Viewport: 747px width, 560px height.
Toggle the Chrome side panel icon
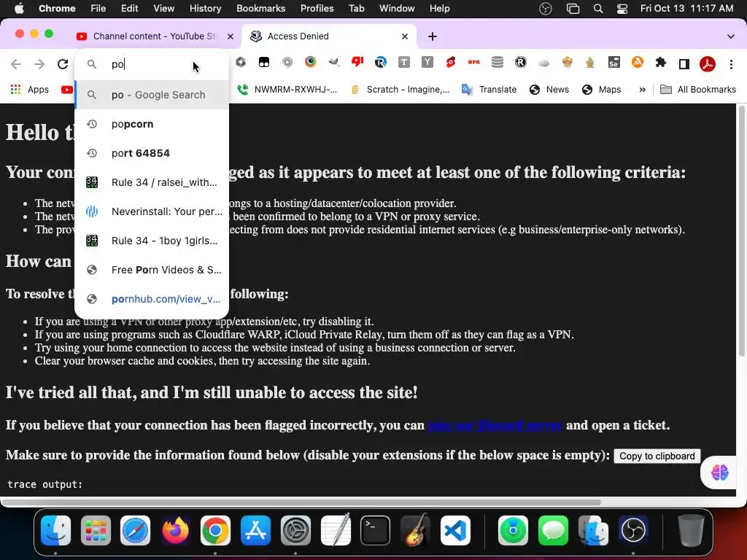[x=684, y=64]
